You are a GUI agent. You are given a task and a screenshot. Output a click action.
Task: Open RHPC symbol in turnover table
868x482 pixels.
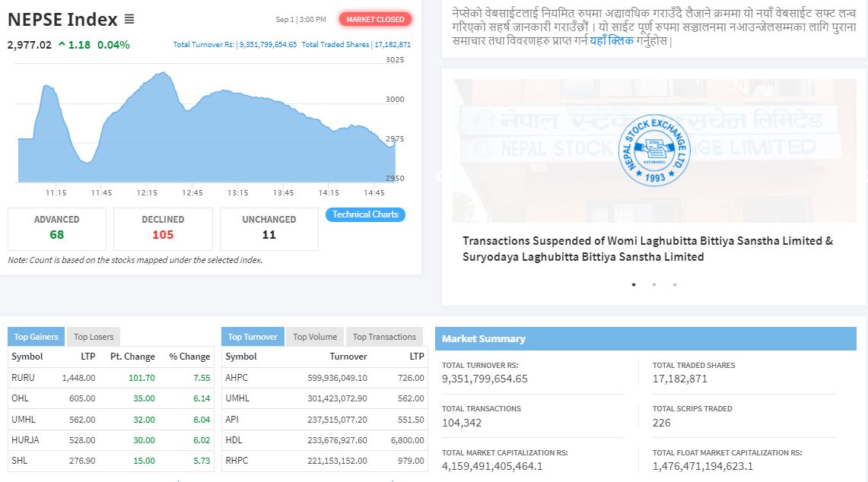(237, 461)
